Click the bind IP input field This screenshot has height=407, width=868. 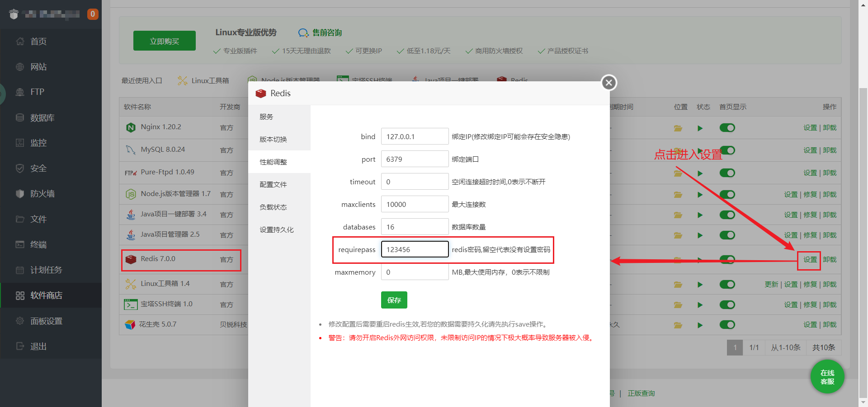pyautogui.click(x=415, y=136)
